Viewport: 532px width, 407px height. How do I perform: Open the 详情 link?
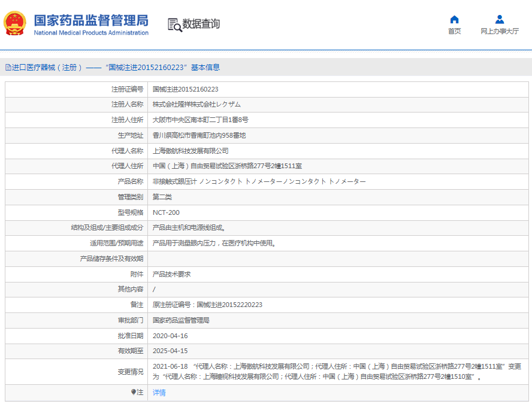coord(159,393)
